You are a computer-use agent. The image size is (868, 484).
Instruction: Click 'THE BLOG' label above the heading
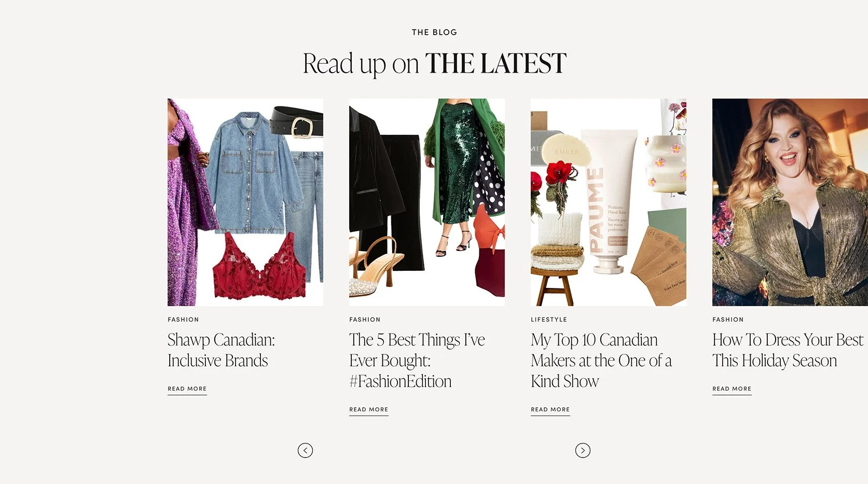tap(434, 32)
